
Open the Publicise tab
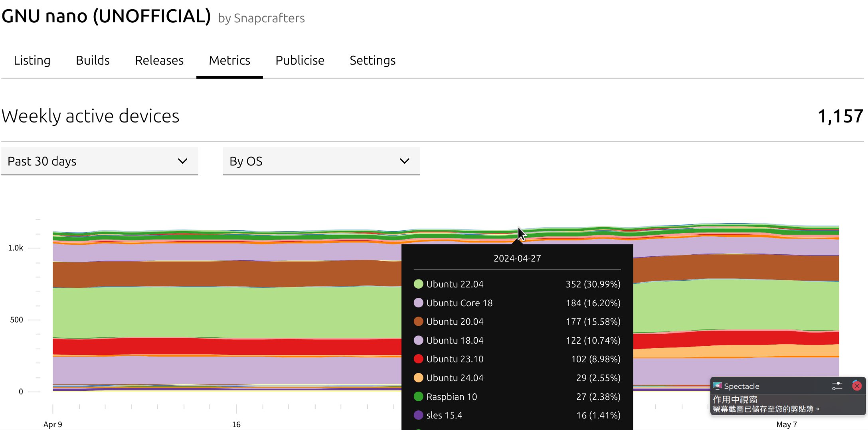[300, 60]
